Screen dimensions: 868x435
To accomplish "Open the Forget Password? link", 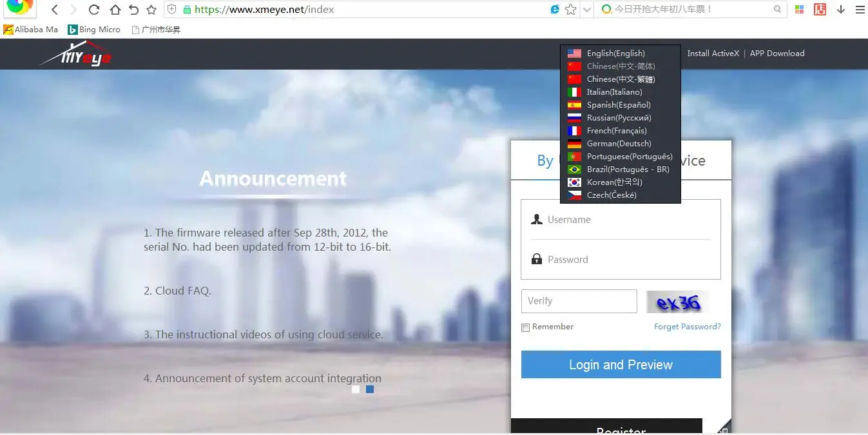I will tap(688, 327).
